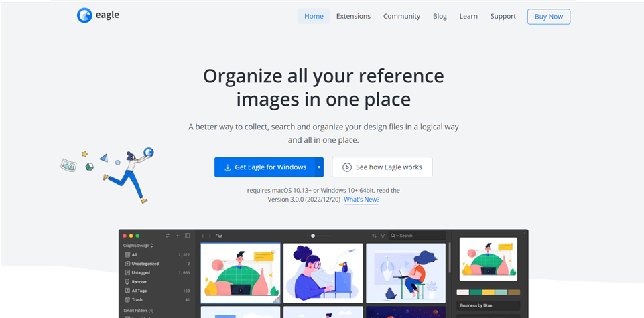Viewport: 644px width, 318px height.
Task: Click the running woman illustration
Action: click(129, 175)
